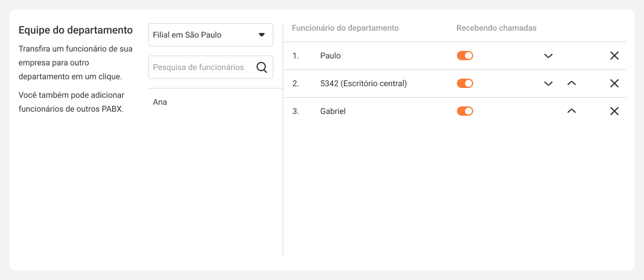Remove 5342 (Escritório central) from the department
Image resolution: width=644 pixels, height=280 pixels.
[x=614, y=83]
